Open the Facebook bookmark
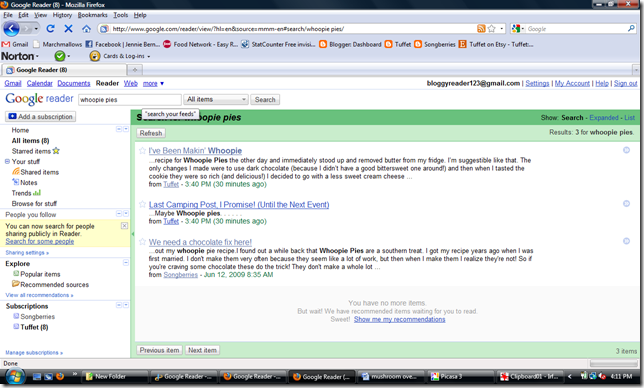Image resolution: width=644 pixels, height=388 pixels. [x=122, y=44]
